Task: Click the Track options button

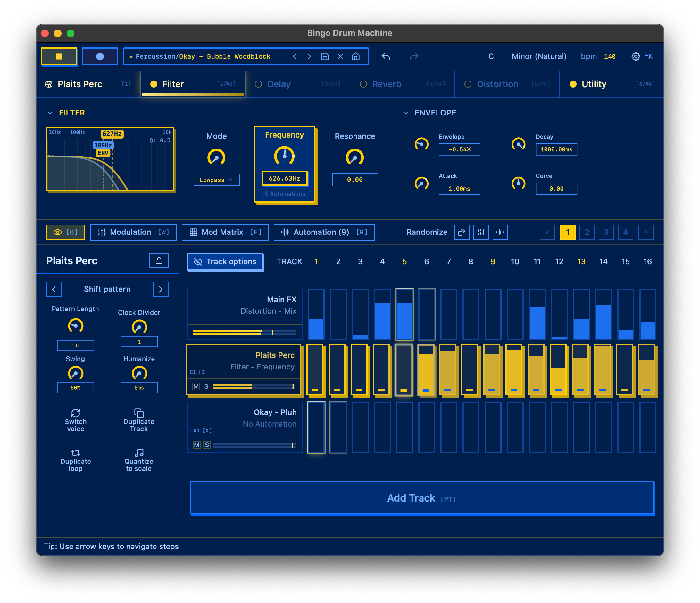Action: 225,262
